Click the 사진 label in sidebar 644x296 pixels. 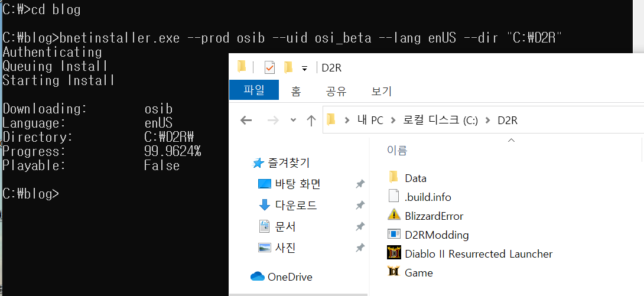pos(285,248)
